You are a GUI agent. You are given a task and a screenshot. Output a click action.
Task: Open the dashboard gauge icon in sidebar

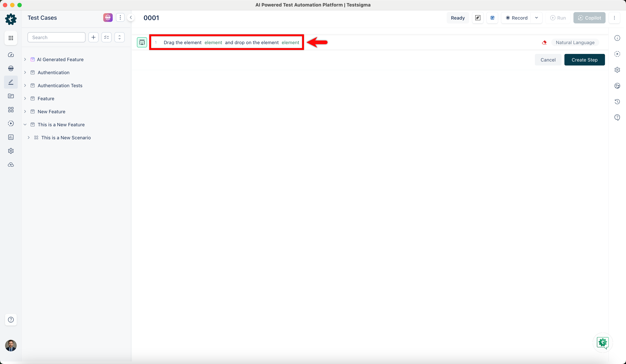pos(11,55)
